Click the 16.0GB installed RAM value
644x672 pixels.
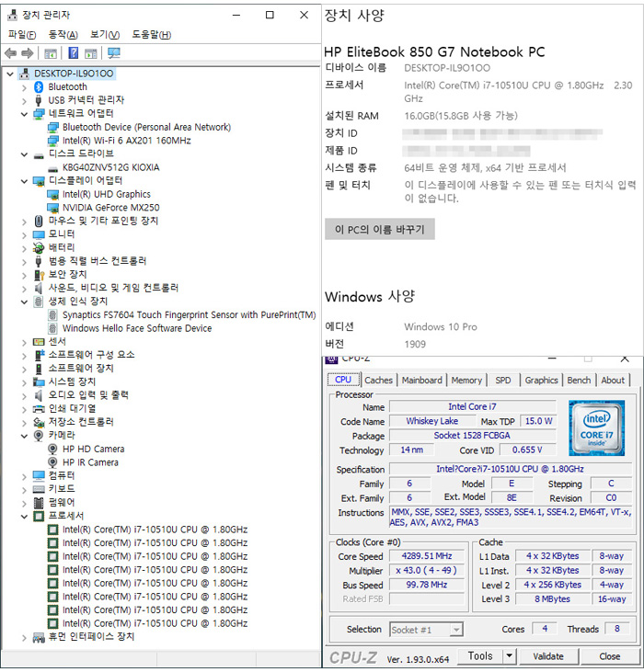point(461,116)
